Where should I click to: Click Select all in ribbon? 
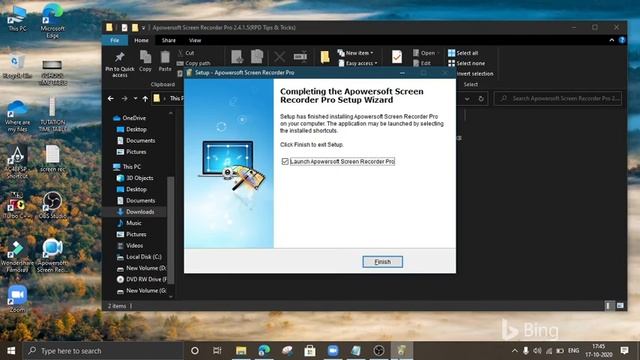463,53
